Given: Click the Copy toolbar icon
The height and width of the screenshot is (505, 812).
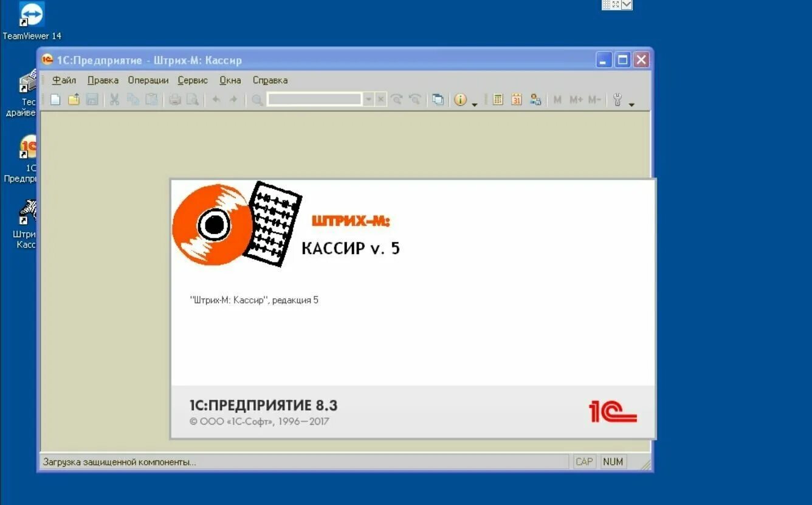Looking at the screenshot, I should (132, 100).
